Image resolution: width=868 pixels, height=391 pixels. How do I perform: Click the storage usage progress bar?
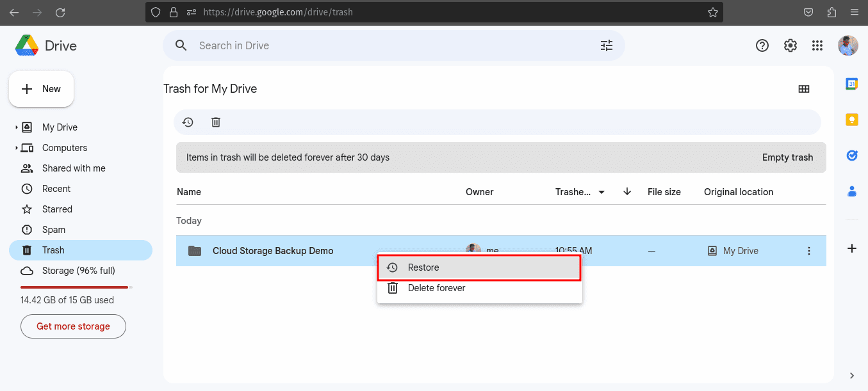click(77, 287)
